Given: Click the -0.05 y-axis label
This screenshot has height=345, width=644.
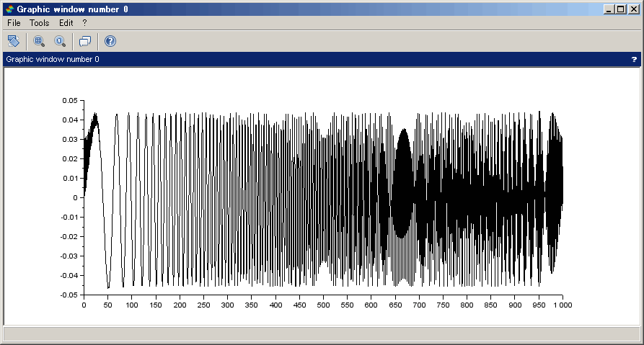Looking at the screenshot, I should tap(69, 295).
